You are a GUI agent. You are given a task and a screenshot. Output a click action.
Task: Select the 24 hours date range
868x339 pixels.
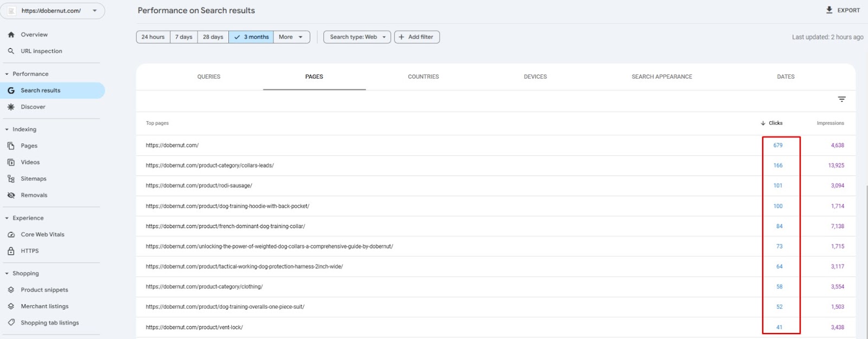point(153,37)
